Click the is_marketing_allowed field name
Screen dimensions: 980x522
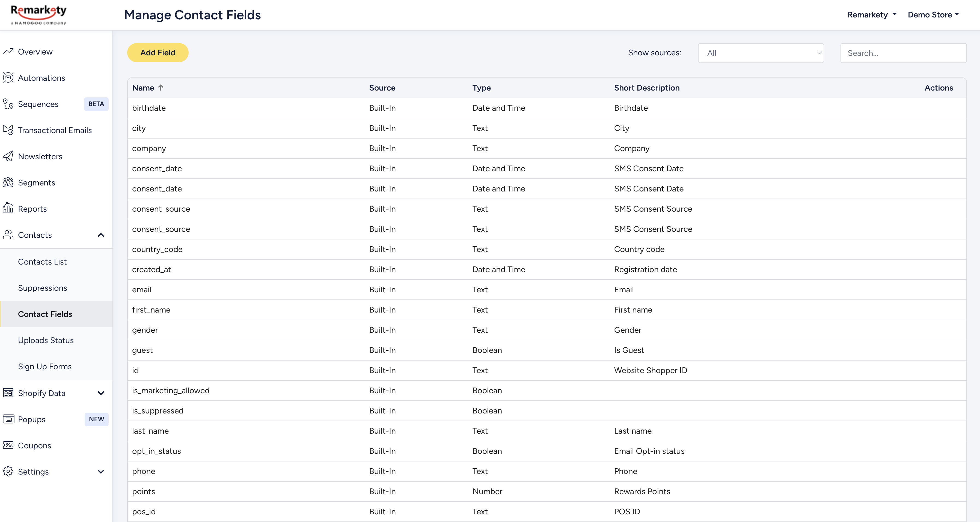point(170,391)
